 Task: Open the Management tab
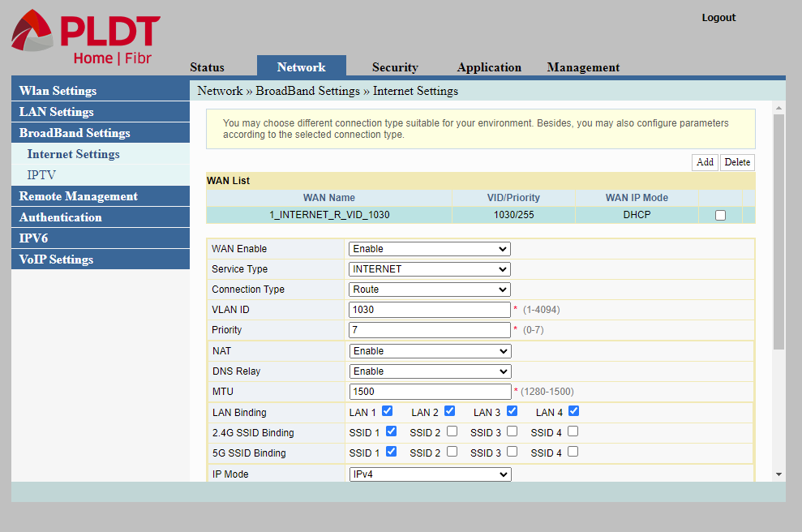(x=583, y=66)
